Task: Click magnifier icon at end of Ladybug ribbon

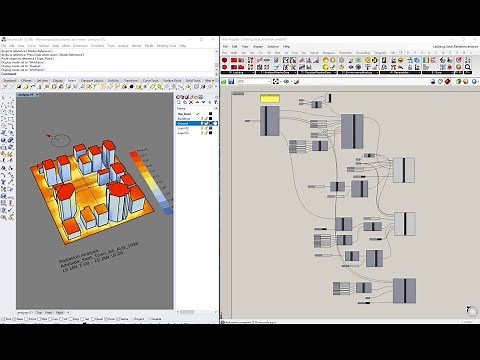Action: 468,67
